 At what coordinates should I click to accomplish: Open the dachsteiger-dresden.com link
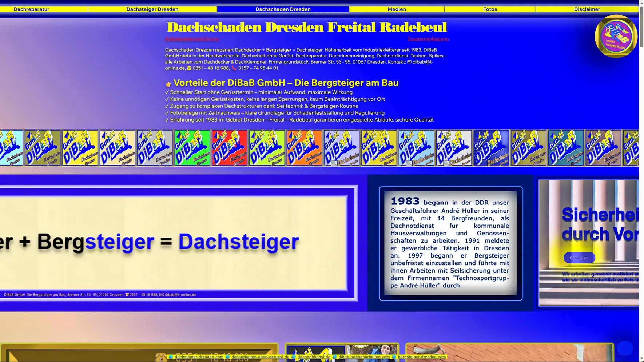(x=199, y=357)
